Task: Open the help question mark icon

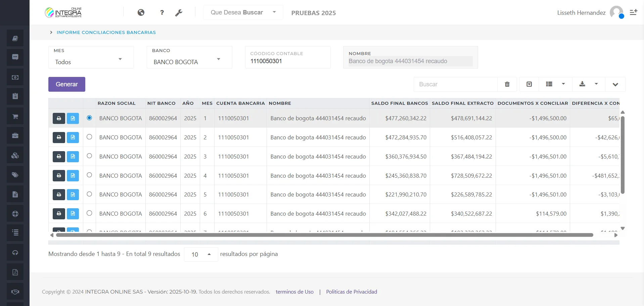Action: (162, 12)
